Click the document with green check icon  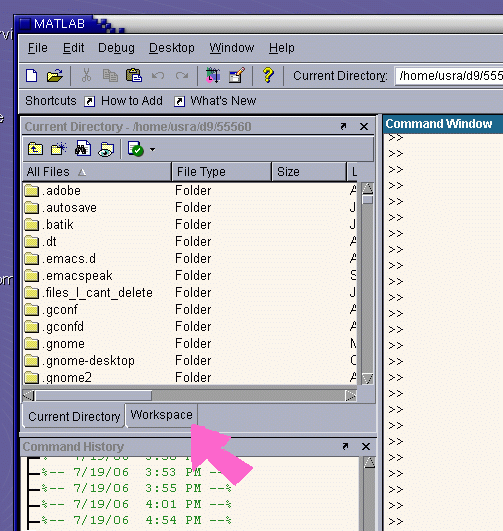[135, 149]
